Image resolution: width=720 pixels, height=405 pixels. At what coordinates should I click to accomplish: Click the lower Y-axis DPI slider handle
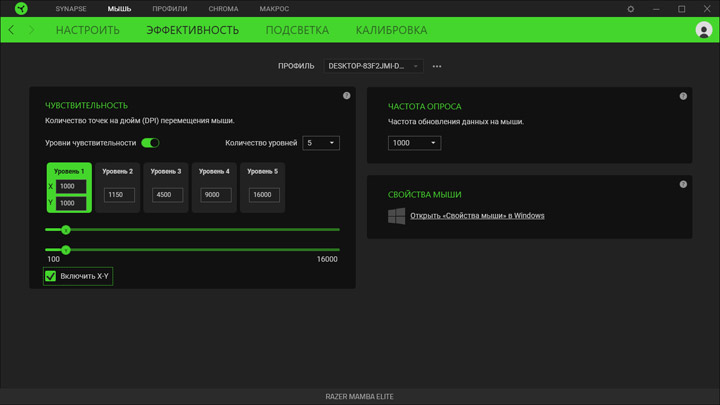(x=66, y=250)
